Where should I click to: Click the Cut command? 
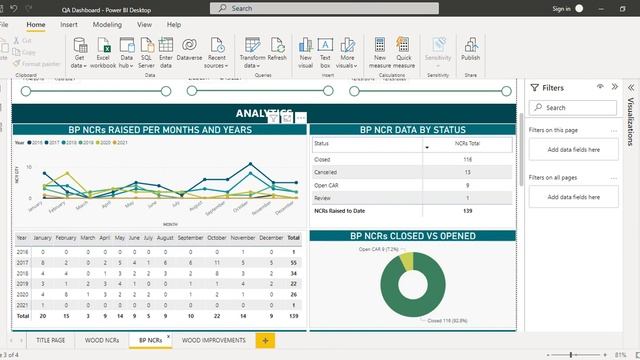22,40
